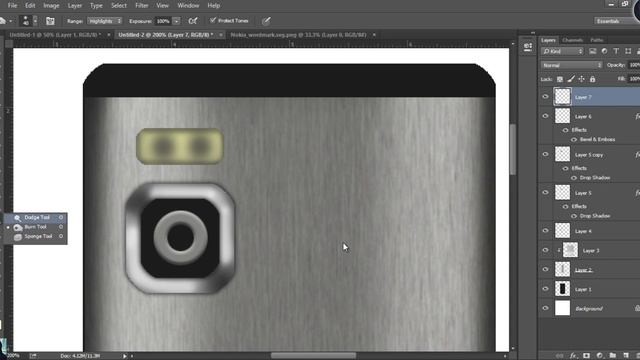
Task: Filter layers by adjustment layers icon
Action: tap(604, 51)
